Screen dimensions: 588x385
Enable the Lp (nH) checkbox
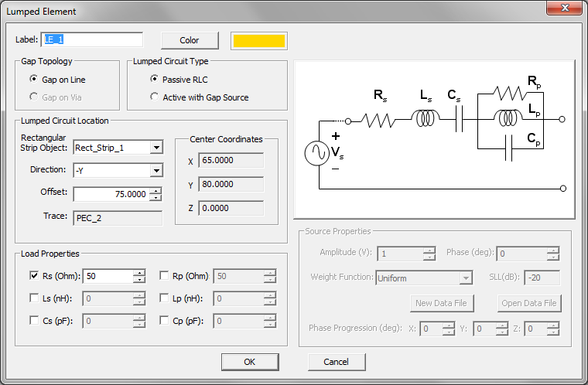coord(164,298)
